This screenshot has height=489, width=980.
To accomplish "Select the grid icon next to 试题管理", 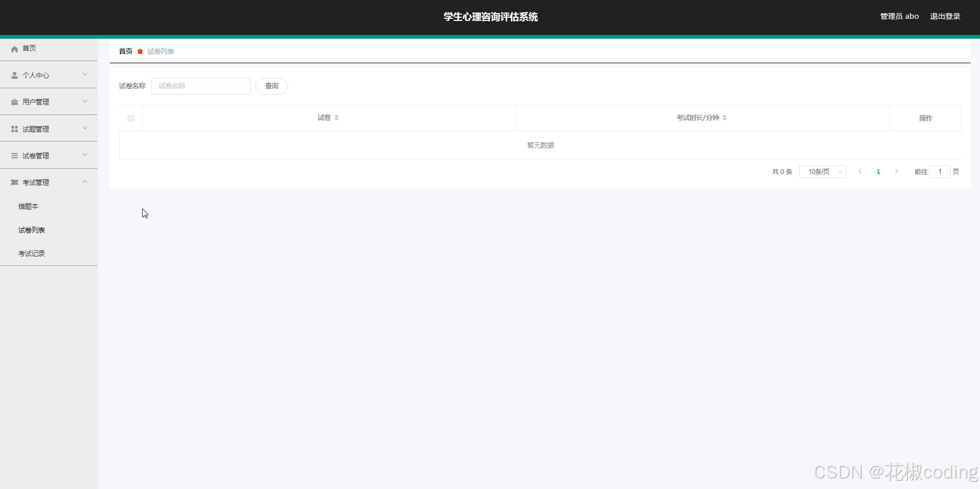I will point(15,129).
